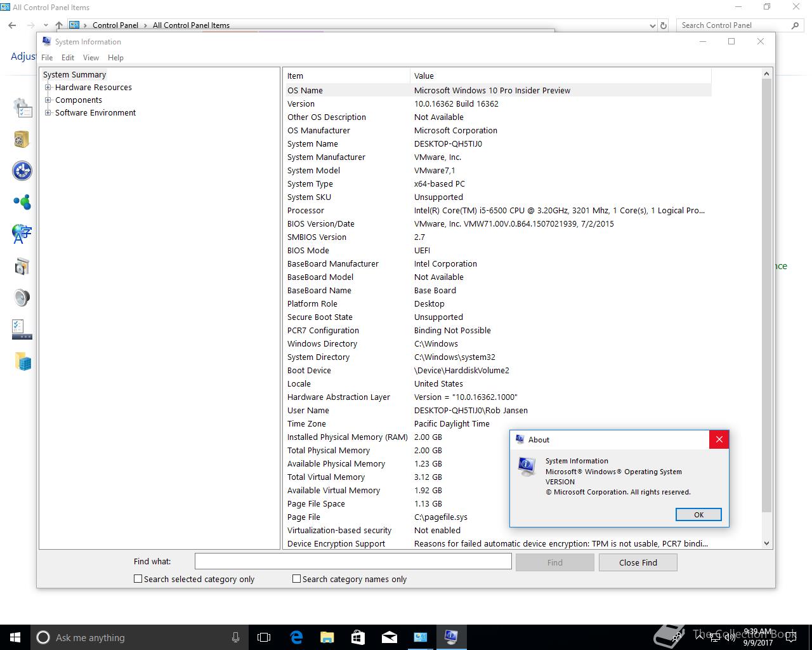Open the Programs and Features disc icon
Screen dimensions: 812x650
pyautogui.click(x=22, y=266)
